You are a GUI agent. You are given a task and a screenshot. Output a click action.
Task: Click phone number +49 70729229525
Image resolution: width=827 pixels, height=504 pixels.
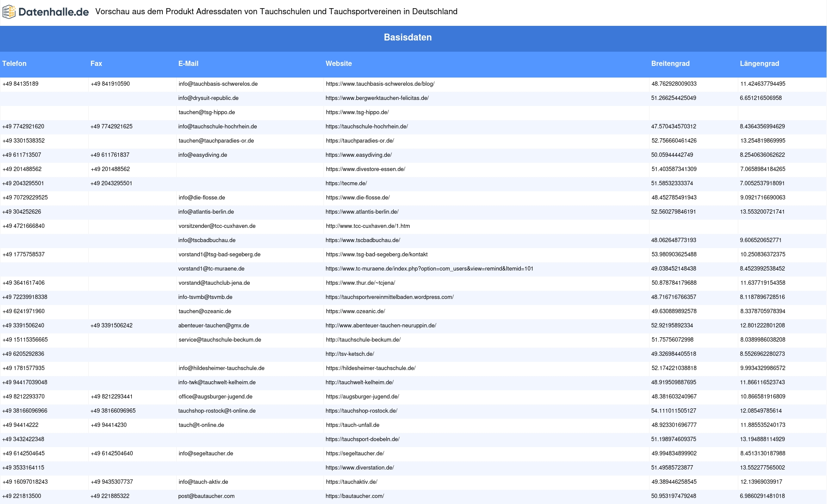(25, 198)
